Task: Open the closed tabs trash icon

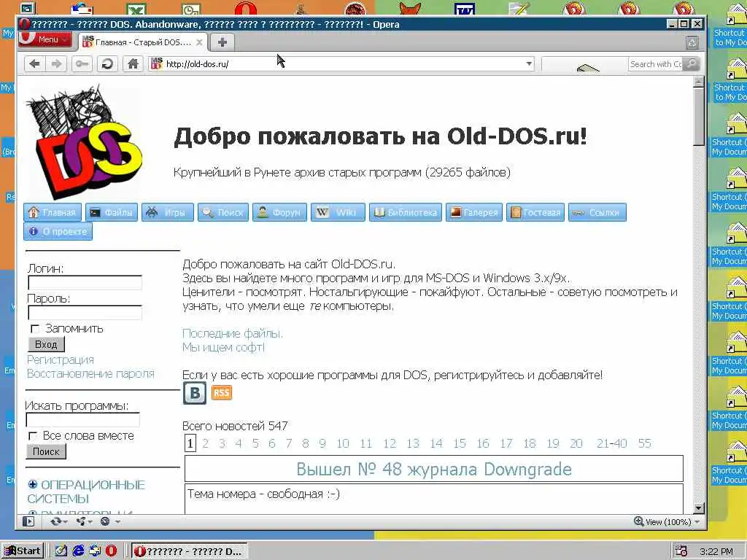Action: (692, 42)
